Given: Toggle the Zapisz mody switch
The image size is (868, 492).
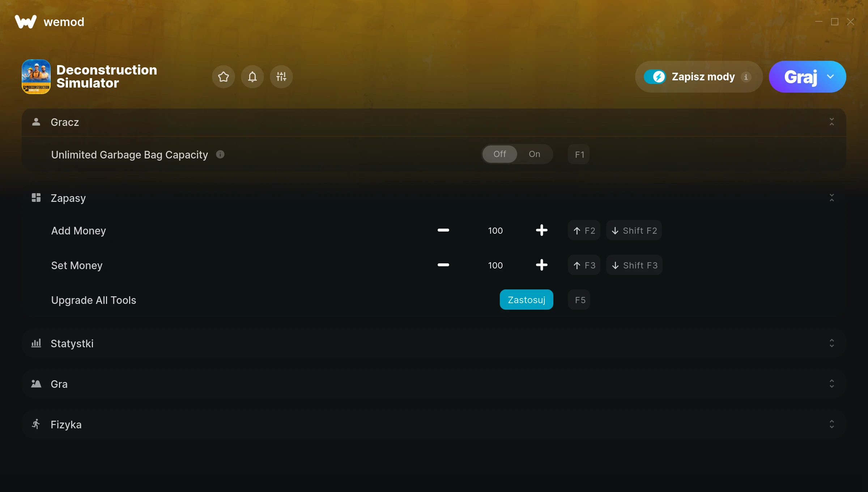Looking at the screenshot, I should click(655, 77).
